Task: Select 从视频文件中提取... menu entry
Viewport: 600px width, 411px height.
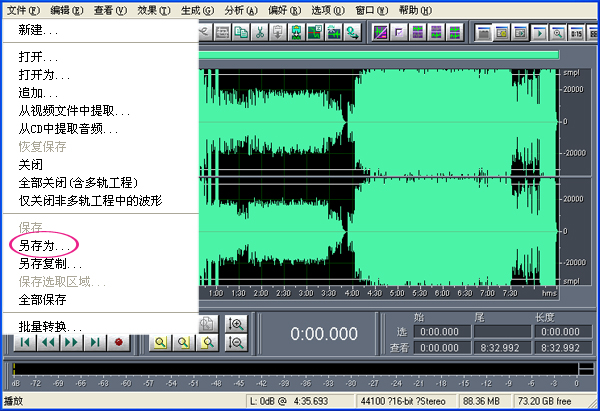Action: coord(101,111)
